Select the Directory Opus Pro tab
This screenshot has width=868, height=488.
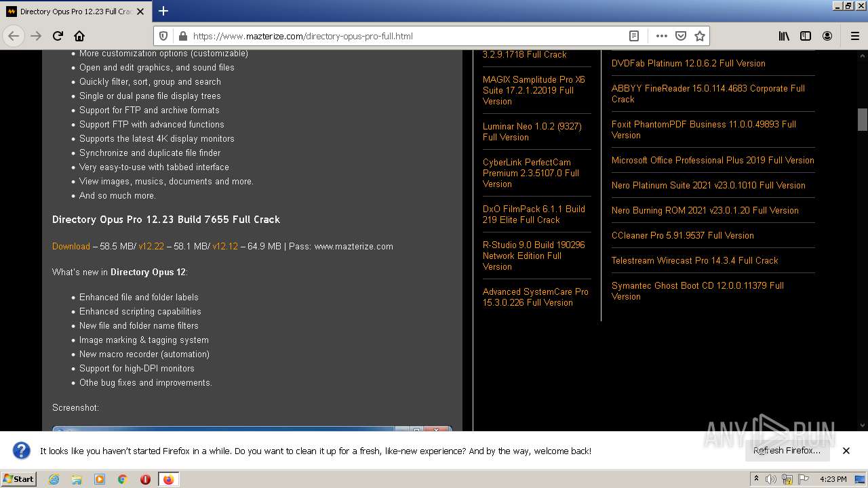[75, 12]
